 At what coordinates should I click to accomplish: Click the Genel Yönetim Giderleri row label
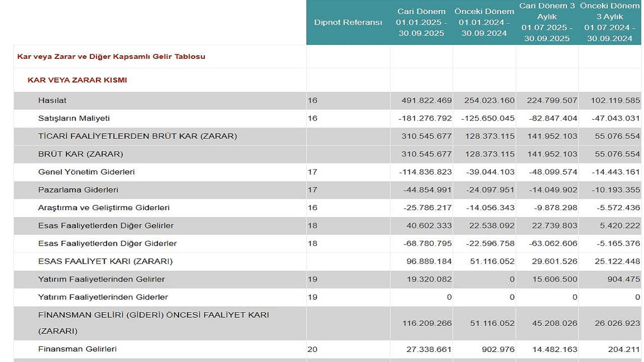87,172
